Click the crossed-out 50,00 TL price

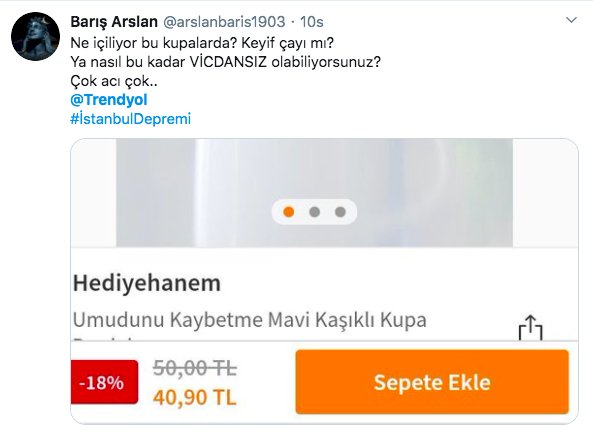point(195,368)
